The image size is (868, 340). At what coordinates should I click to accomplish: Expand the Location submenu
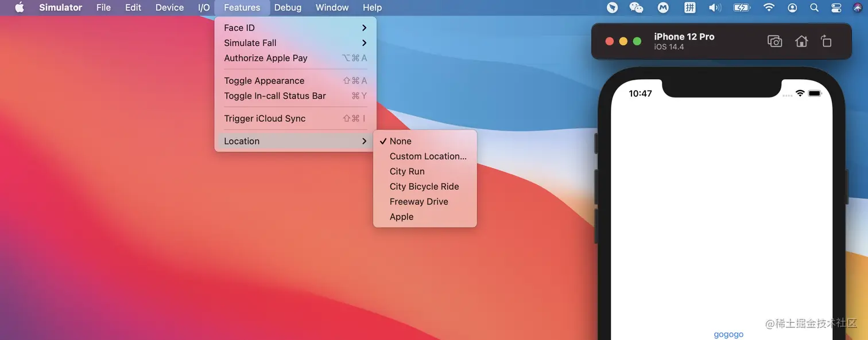tap(295, 141)
